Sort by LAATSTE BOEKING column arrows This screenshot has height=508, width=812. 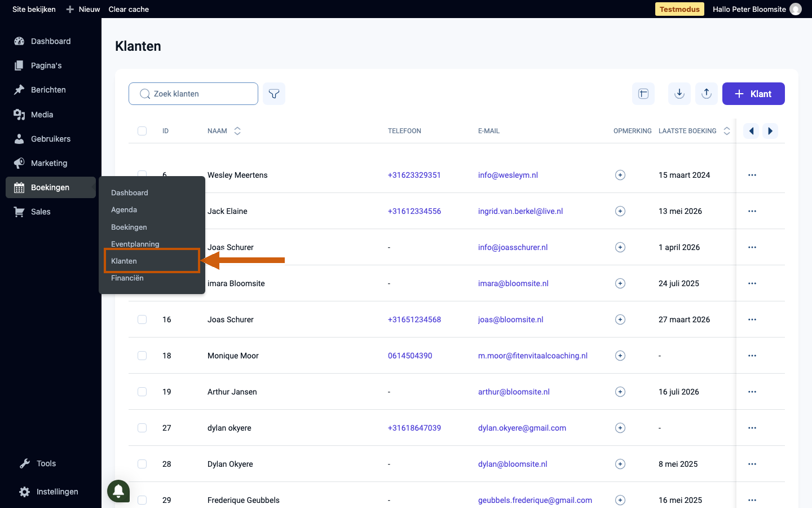pyautogui.click(x=727, y=131)
